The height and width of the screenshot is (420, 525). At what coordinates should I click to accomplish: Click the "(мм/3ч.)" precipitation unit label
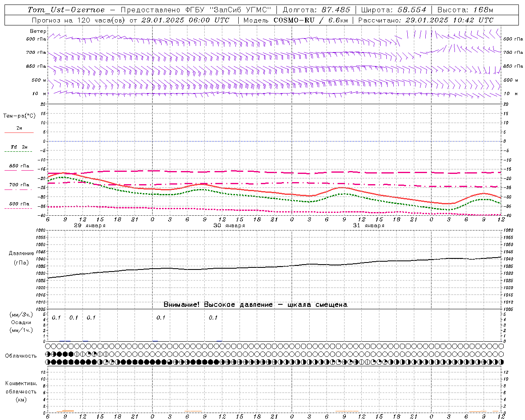click(x=21, y=315)
